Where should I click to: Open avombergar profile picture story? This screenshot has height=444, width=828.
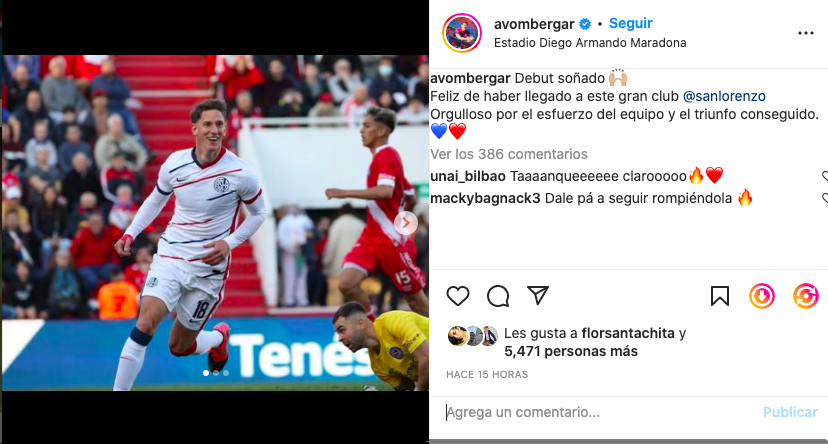[462, 33]
